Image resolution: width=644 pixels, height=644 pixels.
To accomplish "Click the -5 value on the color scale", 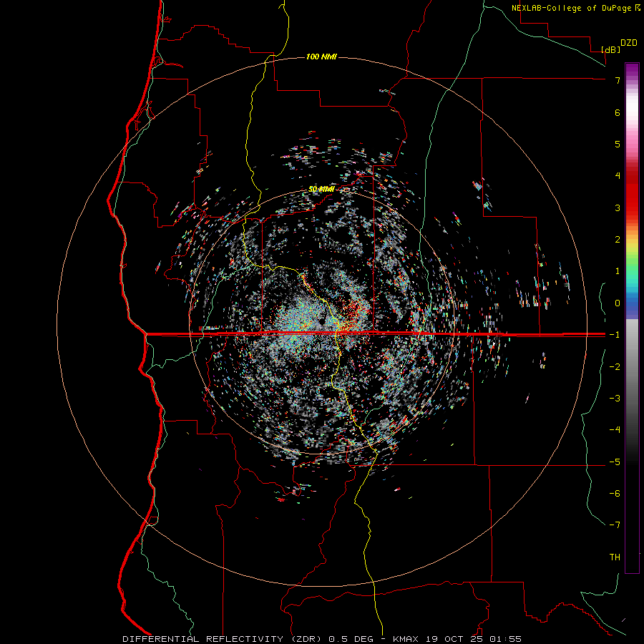I will coord(615,462).
